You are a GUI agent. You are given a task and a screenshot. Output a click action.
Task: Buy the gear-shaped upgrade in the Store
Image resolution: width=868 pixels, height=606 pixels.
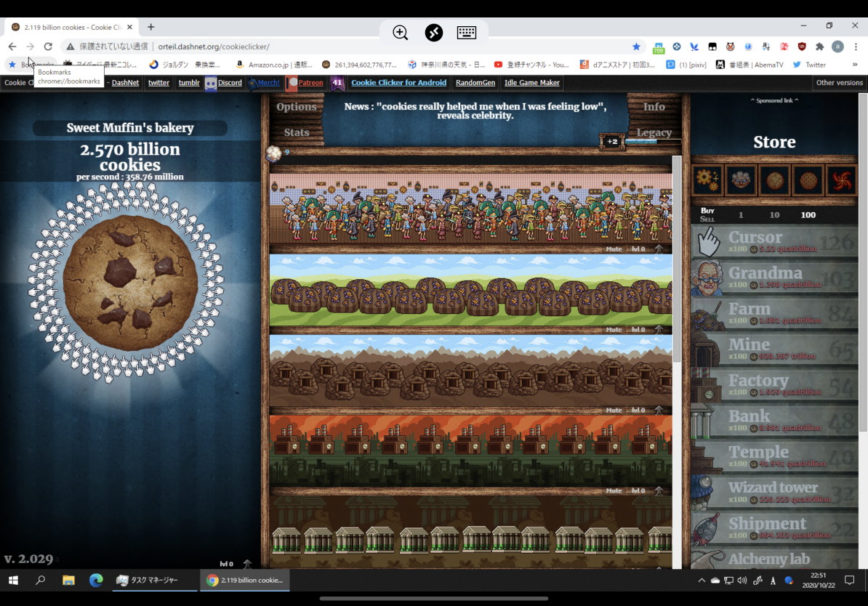tap(707, 180)
